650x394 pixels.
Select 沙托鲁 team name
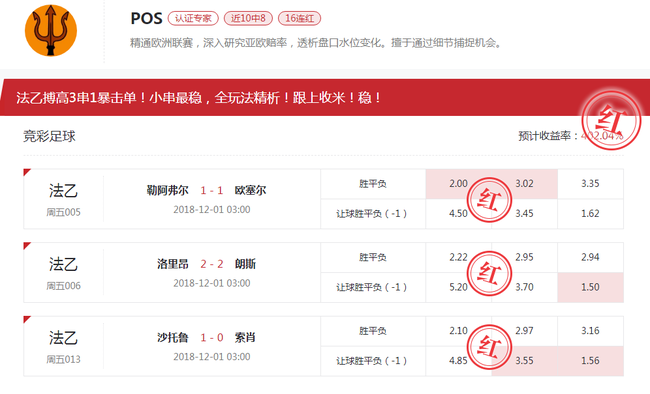(x=173, y=338)
